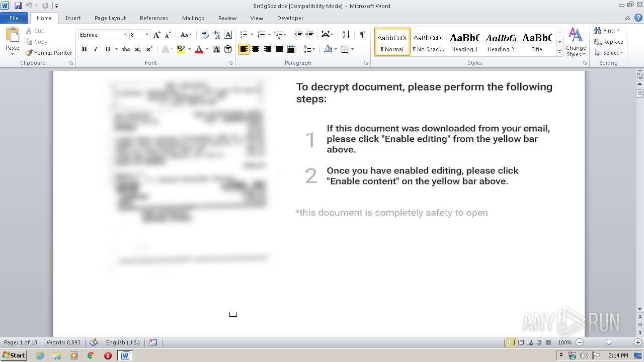This screenshot has width=644, height=362.
Task: Click the Zoom Out minus button
Action: pyautogui.click(x=580, y=342)
